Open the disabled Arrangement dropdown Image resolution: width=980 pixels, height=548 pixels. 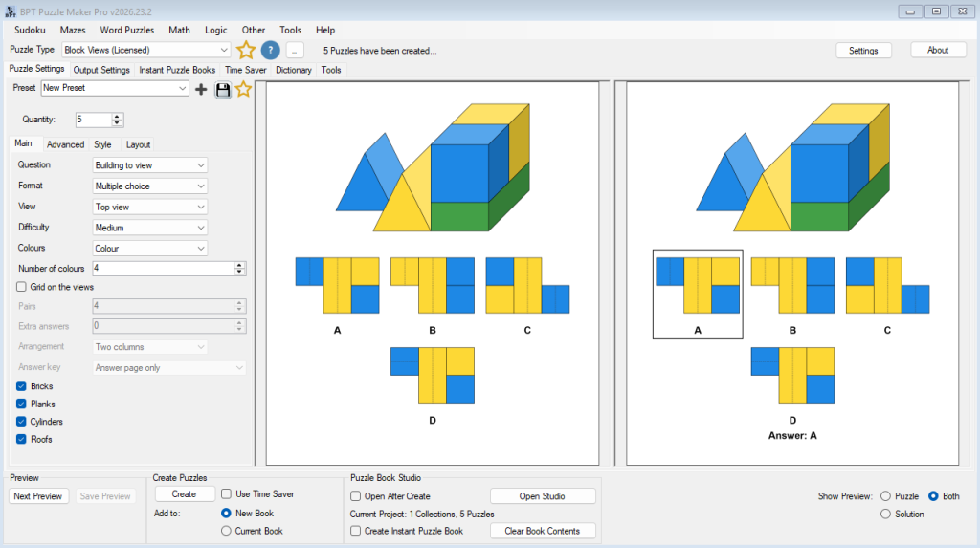(150, 347)
